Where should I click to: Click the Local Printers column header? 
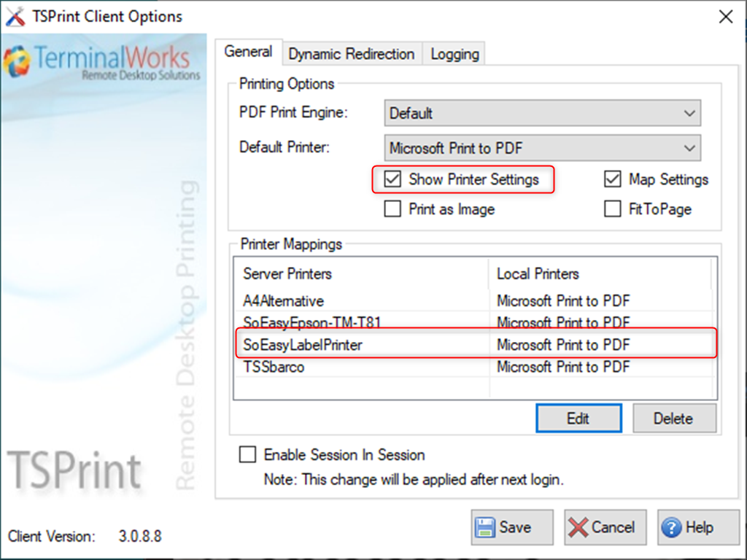[x=600, y=274]
